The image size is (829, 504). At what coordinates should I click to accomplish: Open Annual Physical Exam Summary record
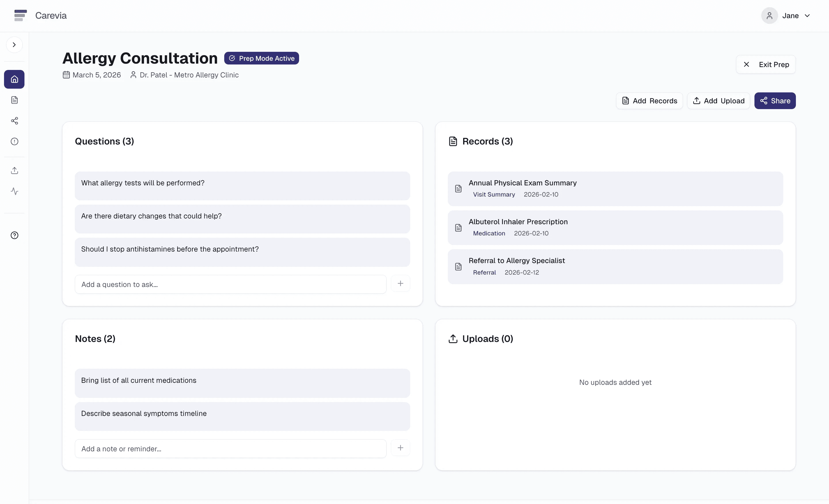(x=615, y=189)
